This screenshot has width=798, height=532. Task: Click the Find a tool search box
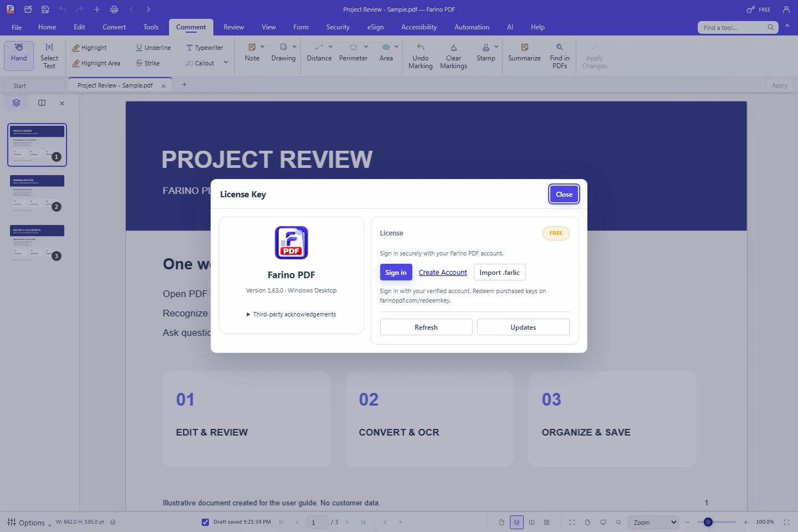[x=738, y=27]
